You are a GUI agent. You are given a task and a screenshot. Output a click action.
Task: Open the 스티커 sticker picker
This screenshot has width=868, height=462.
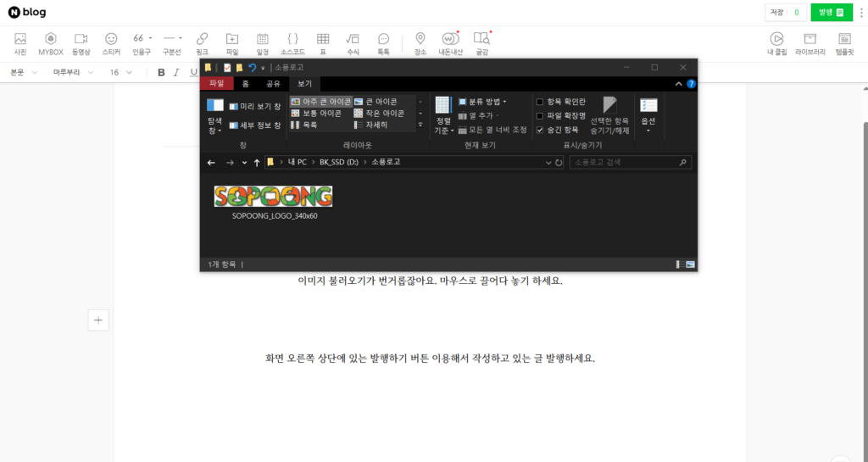(111, 44)
